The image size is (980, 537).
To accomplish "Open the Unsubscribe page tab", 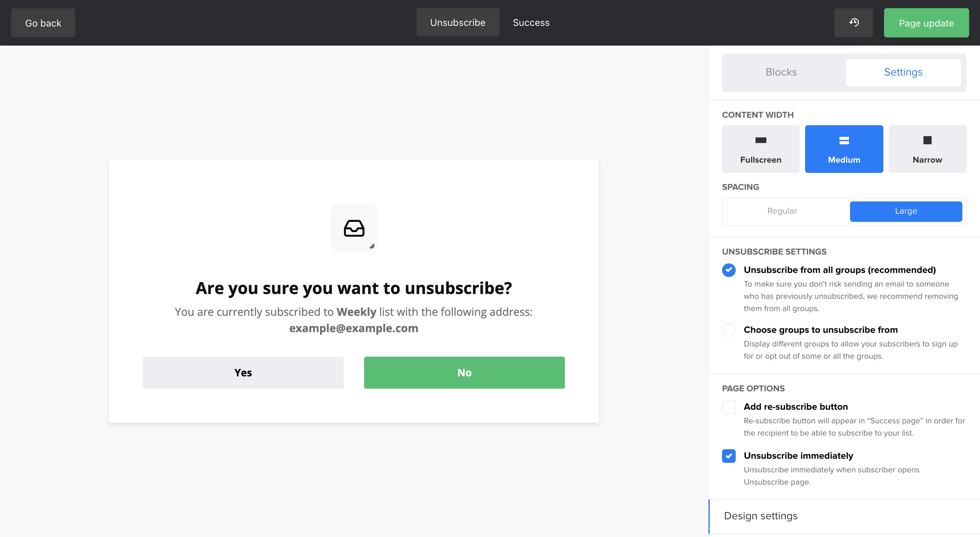I will [x=457, y=23].
